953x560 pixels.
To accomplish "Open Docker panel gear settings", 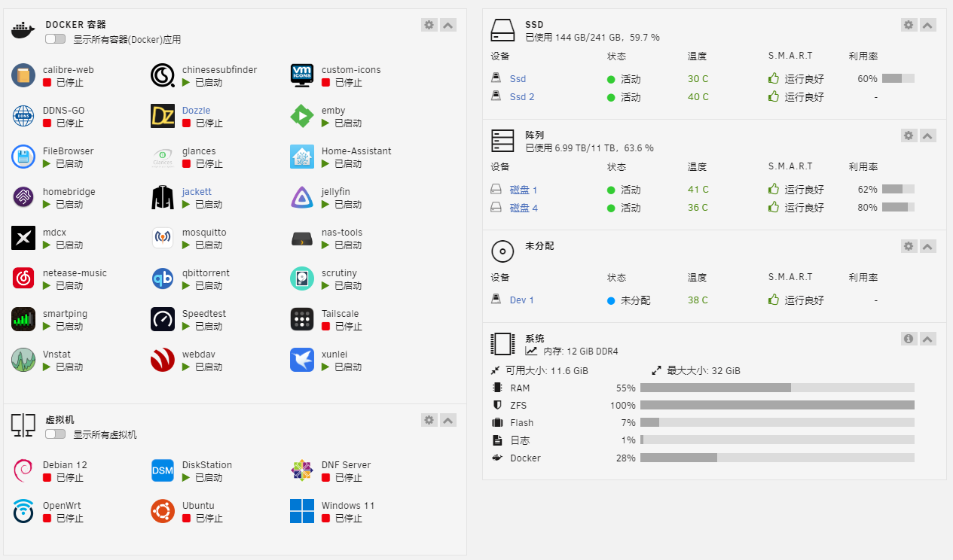I will 429,25.
